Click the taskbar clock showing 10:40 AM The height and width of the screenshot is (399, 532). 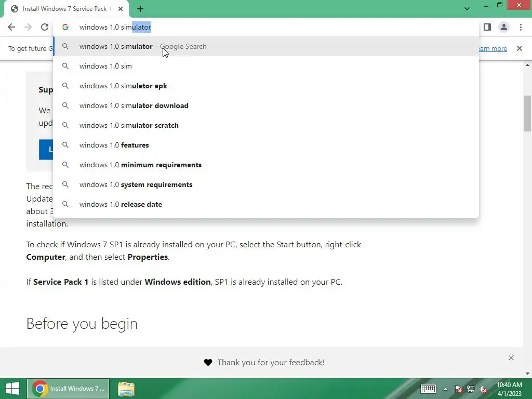click(x=509, y=389)
